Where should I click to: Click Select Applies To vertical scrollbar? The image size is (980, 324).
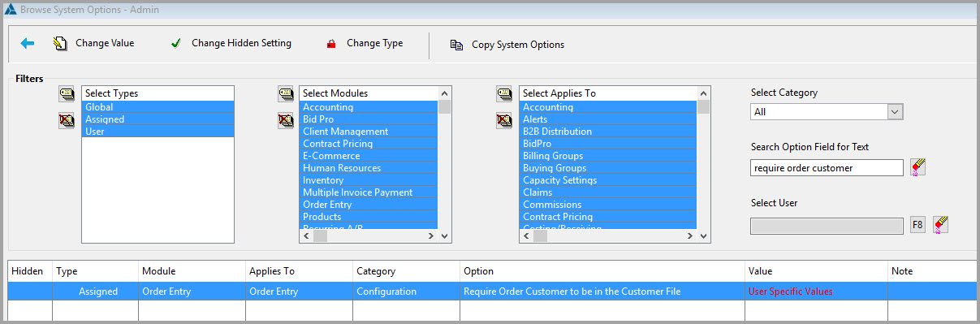tap(703, 165)
